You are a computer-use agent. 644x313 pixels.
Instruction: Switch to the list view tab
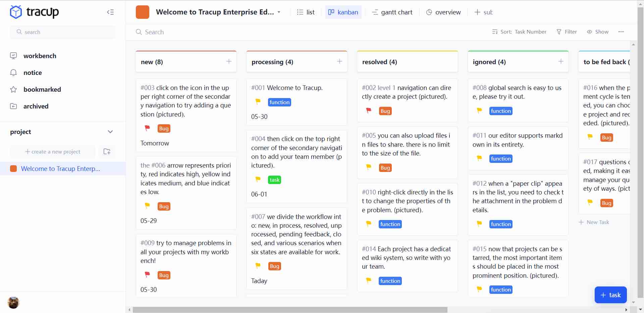click(x=306, y=12)
